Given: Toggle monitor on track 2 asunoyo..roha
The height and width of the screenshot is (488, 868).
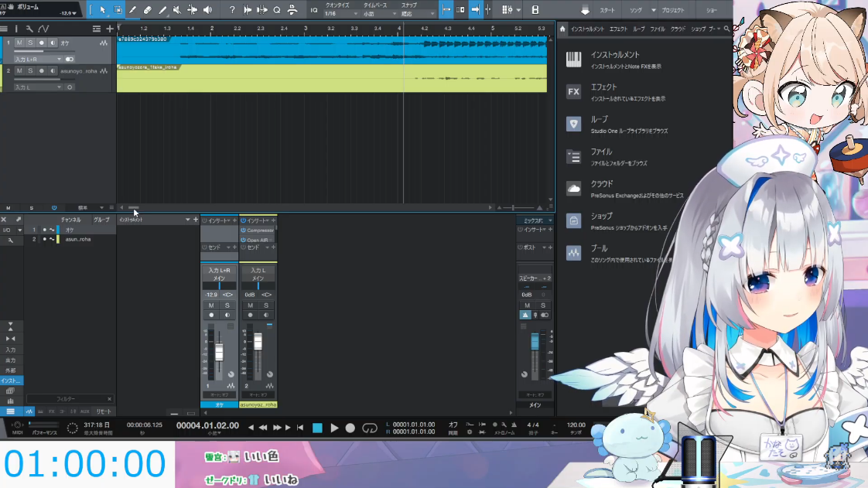Looking at the screenshot, I should point(53,71).
